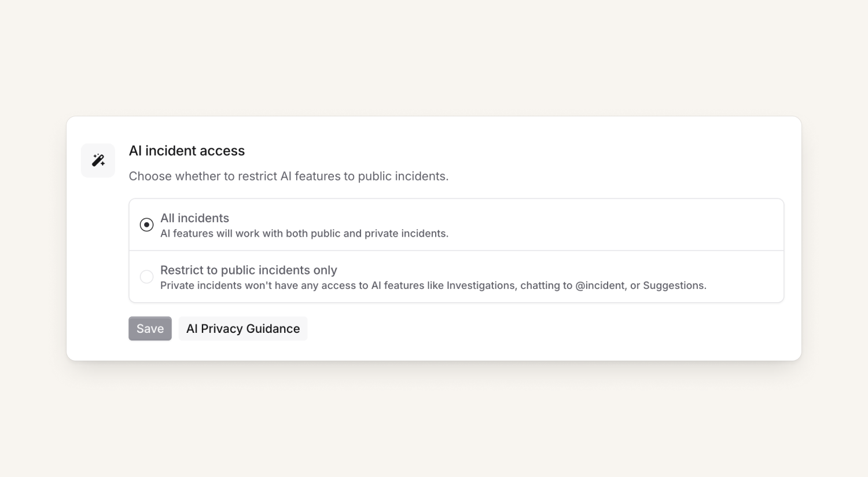This screenshot has height=477, width=868.
Task: Click the Private incidents won't have access description
Action: (433, 285)
